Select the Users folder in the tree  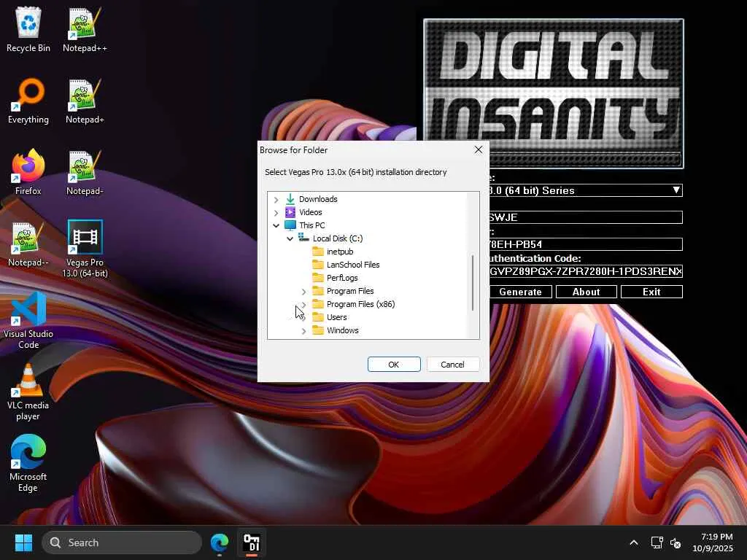[336, 317]
